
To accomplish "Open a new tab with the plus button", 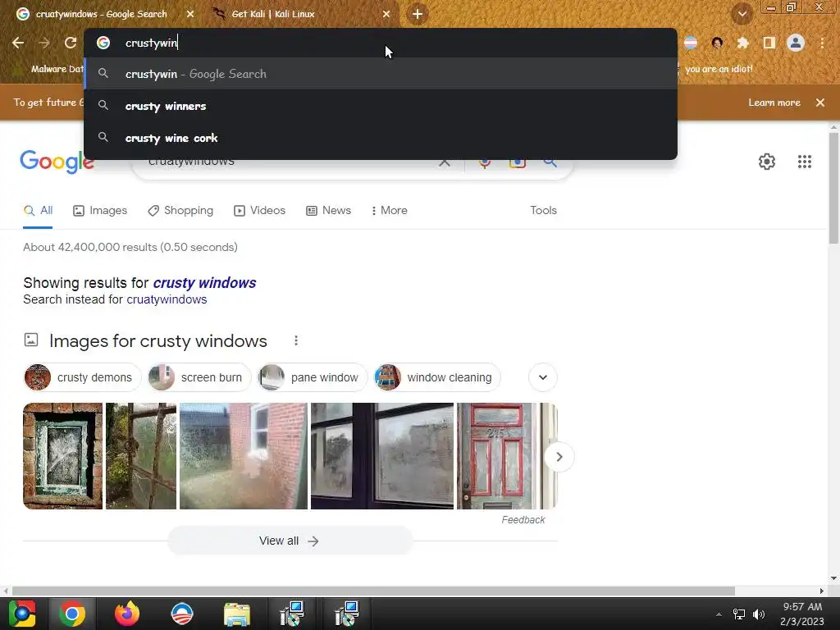I will (x=418, y=15).
